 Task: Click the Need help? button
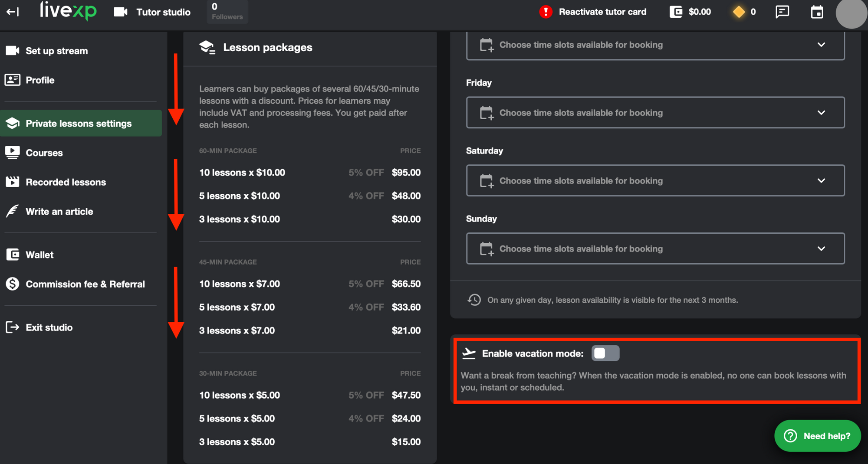[817, 436]
